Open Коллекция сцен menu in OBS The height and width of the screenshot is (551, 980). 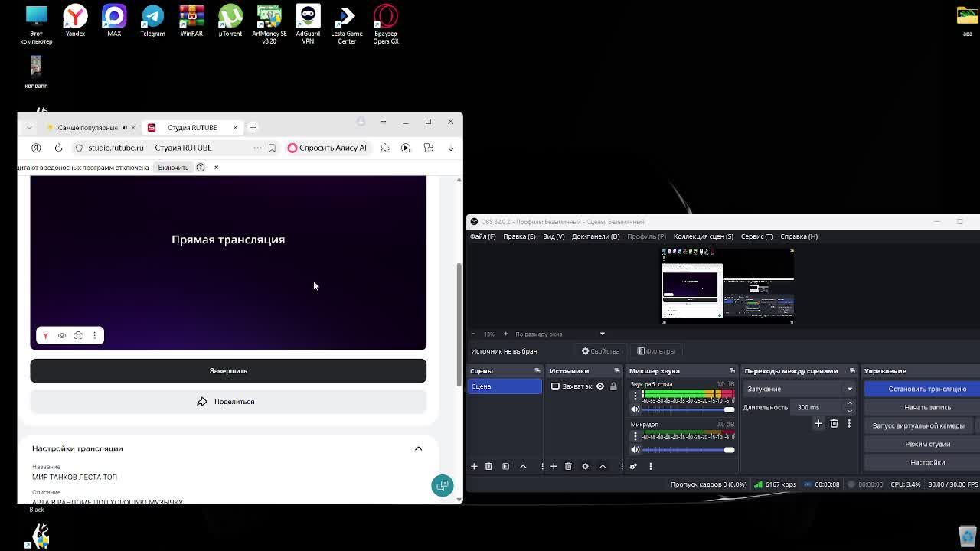click(704, 236)
